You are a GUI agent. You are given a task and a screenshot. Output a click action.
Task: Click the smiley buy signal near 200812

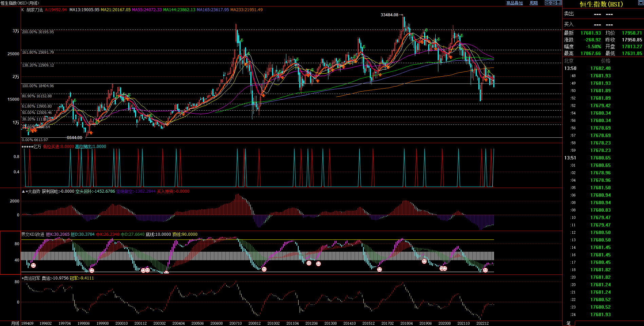[x=264, y=269]
